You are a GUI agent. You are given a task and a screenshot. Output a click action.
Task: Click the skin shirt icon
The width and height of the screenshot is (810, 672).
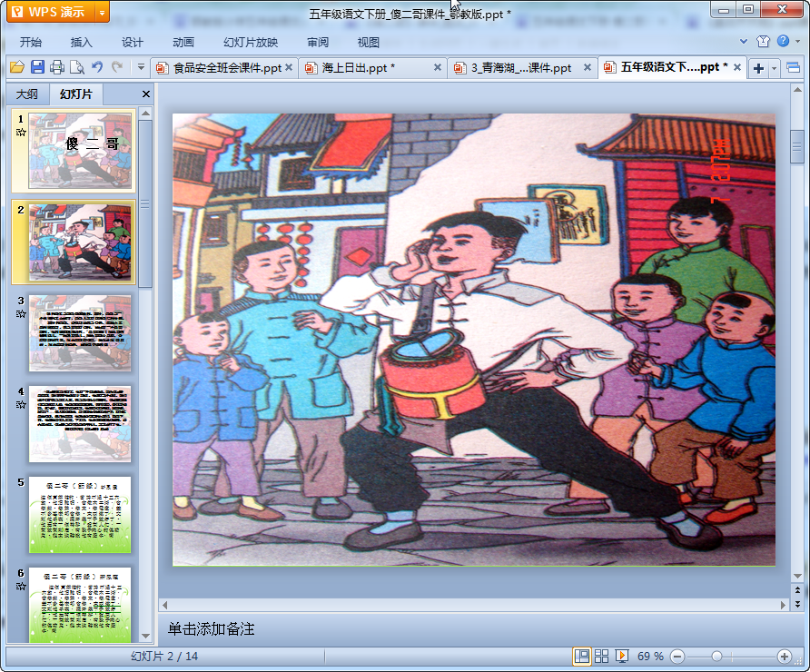763,42
